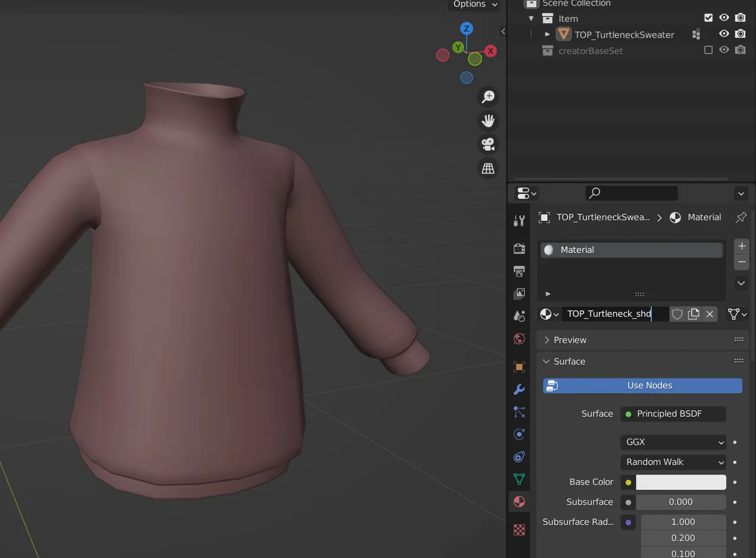Image resolution: width=756 pixels, height=558 pixels.
Task: Click the camera view icon in viewport controls
Action: point(488,144)
